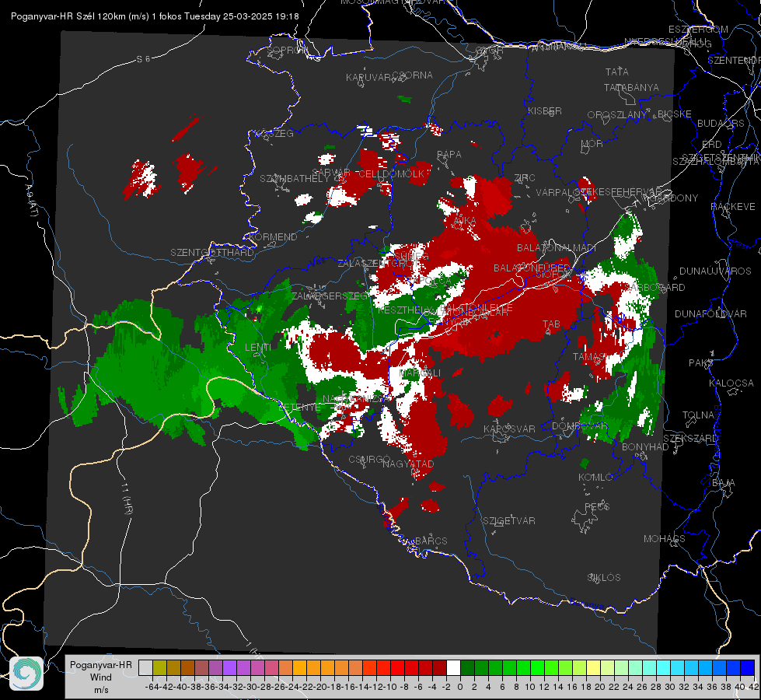Click the S 6 road label
The height and width of the screenshot is (700, 761).
pos(143,59)
